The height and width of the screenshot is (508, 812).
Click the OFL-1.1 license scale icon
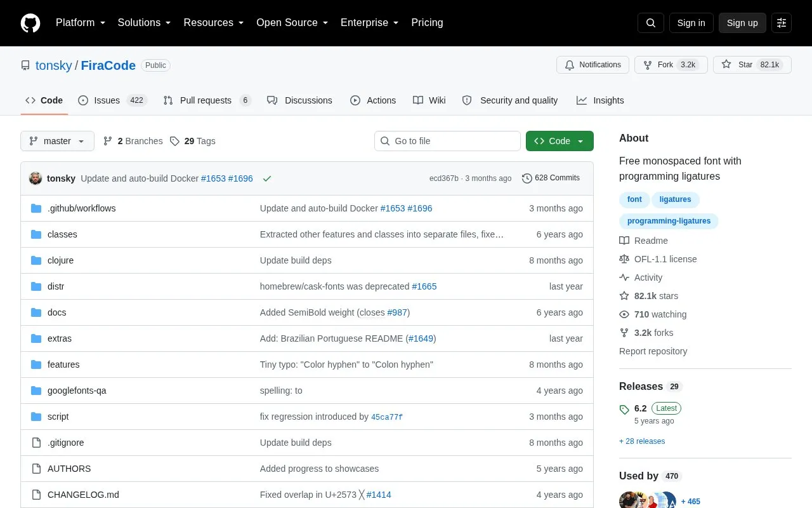click(624, 259)
